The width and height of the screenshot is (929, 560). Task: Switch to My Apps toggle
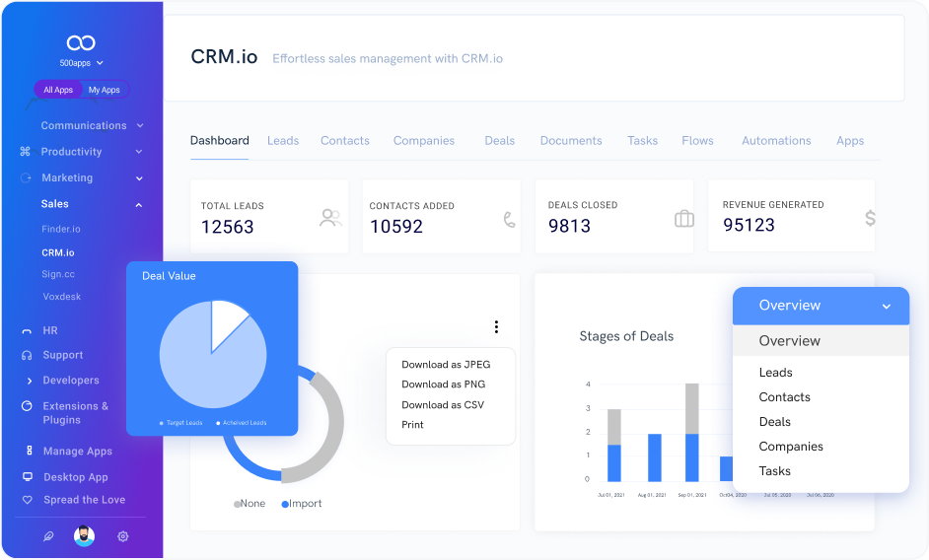(105, 90)
